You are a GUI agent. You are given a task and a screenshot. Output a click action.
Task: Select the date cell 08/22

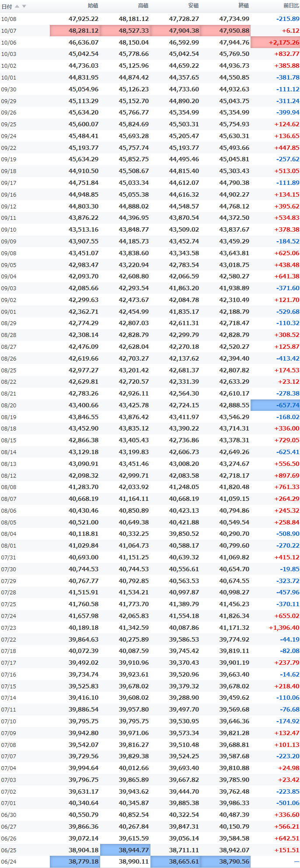pos(9,382)
